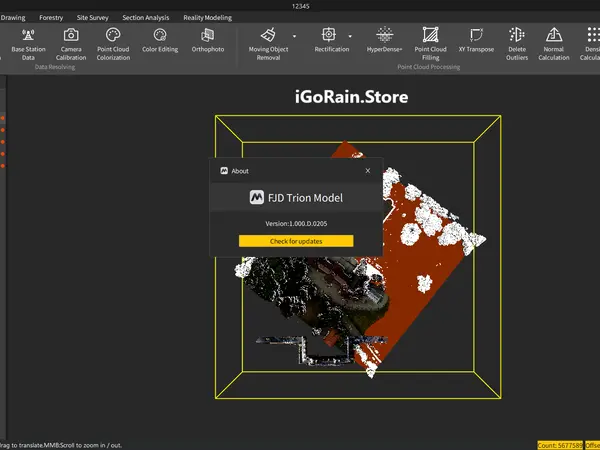This screenshot has width=600, height=450.
Task: Select the Reality Modeling tab
Action: pyautogui.click(x=207, y=18)
